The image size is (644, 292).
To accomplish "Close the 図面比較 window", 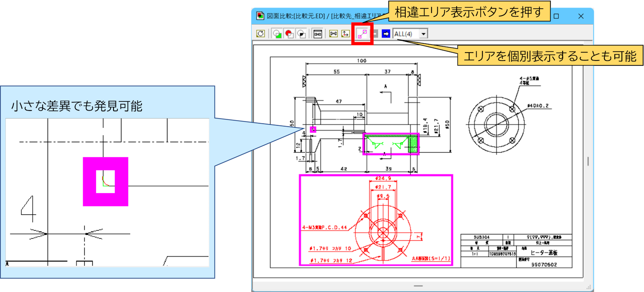I will point(581,16).
